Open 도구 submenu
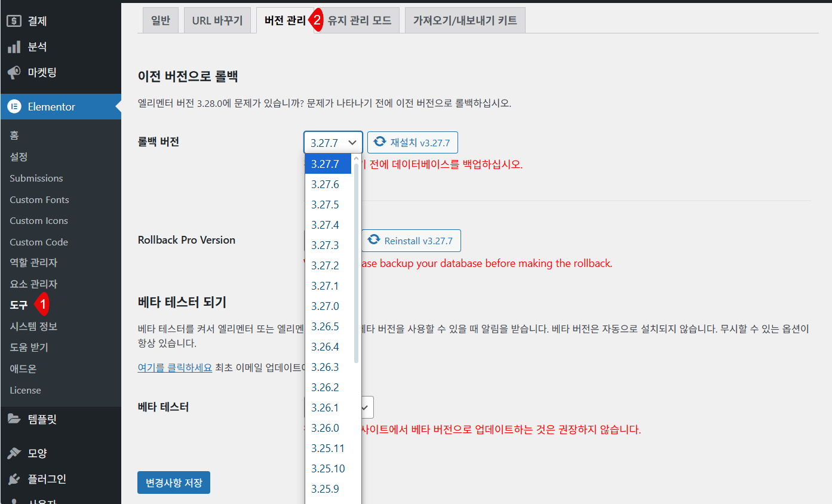The height and width of the screenshot is (504, 832). coord(19,305)
